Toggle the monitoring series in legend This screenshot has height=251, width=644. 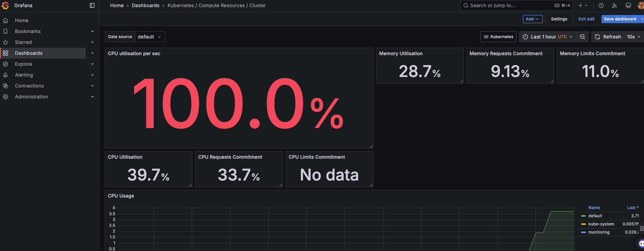599,232
